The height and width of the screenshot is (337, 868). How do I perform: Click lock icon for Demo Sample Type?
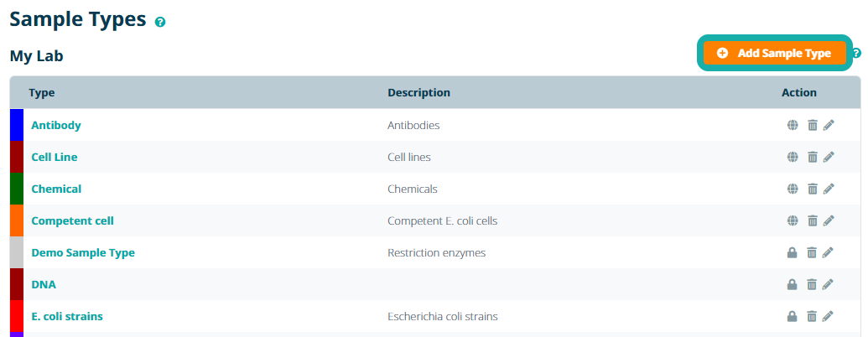(x=793, y=252)
